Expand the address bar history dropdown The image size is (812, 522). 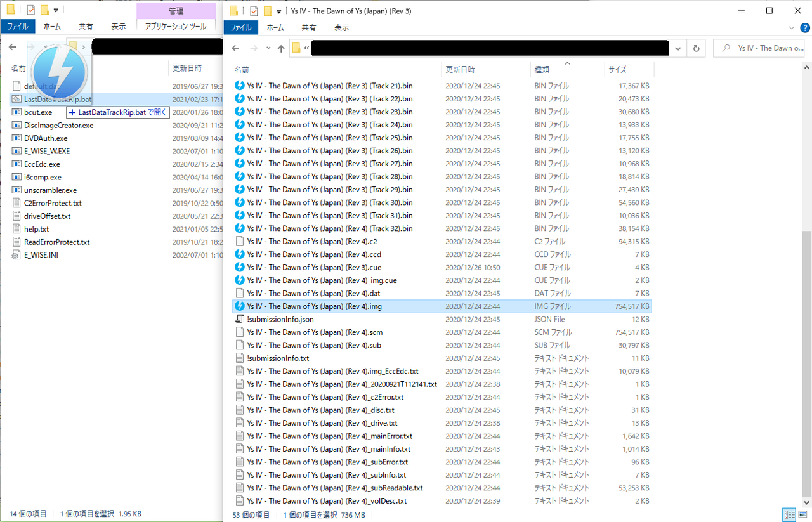(x=679, y=49)
